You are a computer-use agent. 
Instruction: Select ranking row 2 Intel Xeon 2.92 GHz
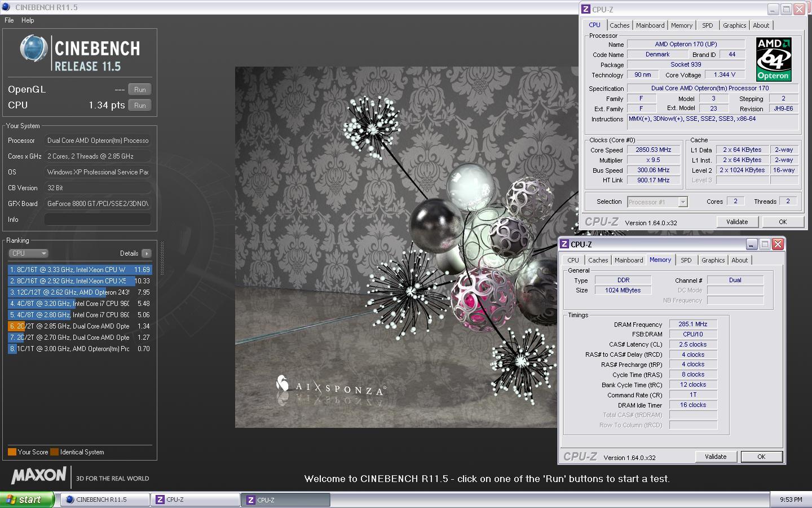80,281
